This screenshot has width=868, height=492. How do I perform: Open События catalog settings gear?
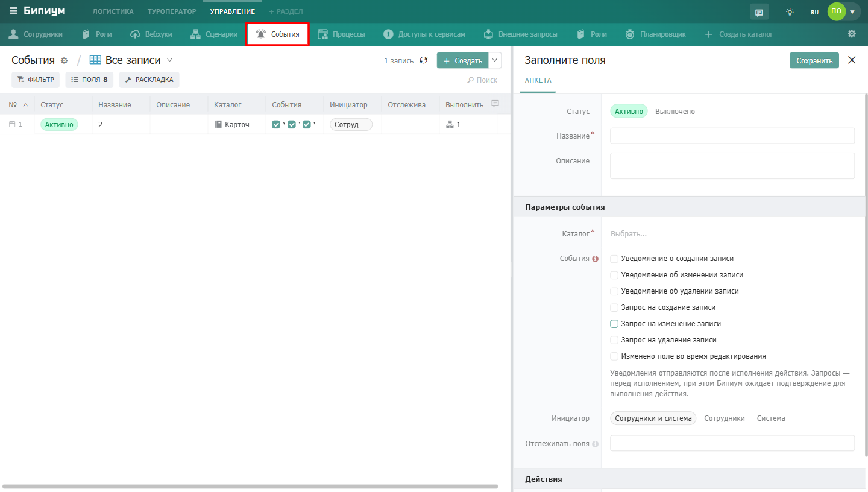pos(64,60)
